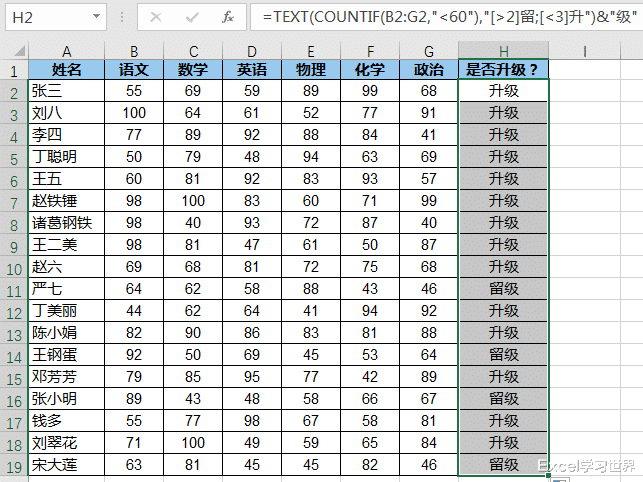Select the name cell 邓芳芳

[x=66, y=377]
